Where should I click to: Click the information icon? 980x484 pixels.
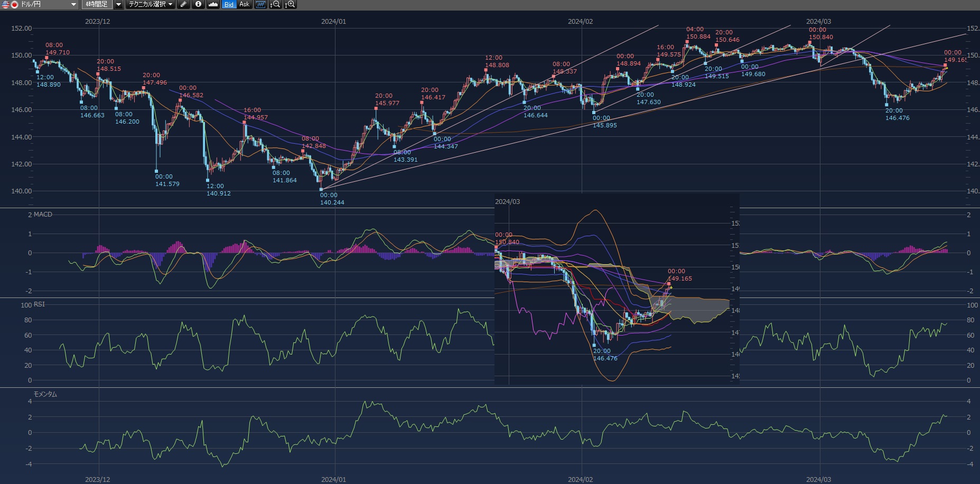198,4
